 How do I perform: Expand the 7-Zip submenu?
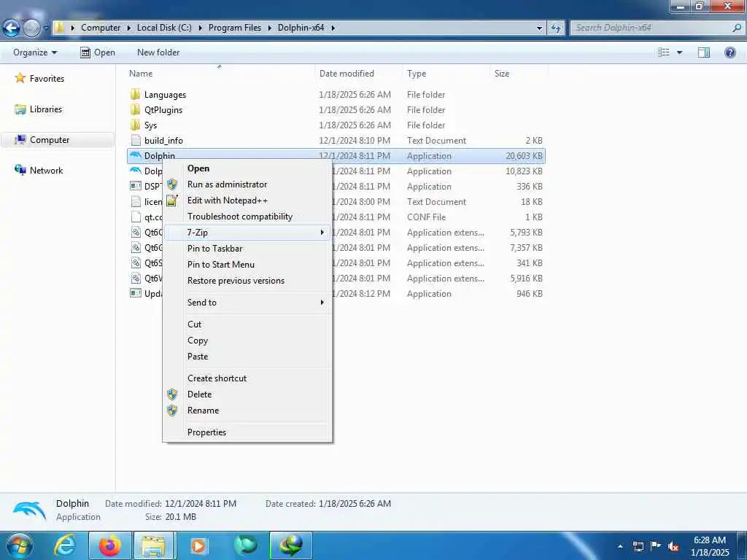coord(247,233)
